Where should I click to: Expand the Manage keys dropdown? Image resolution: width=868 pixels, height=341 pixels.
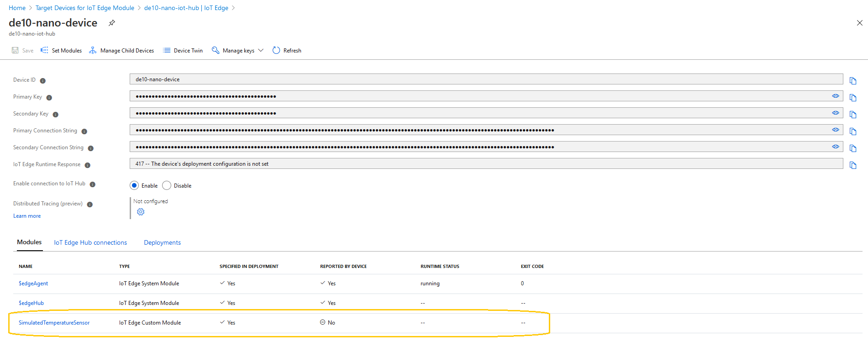[x=261, y=51]
